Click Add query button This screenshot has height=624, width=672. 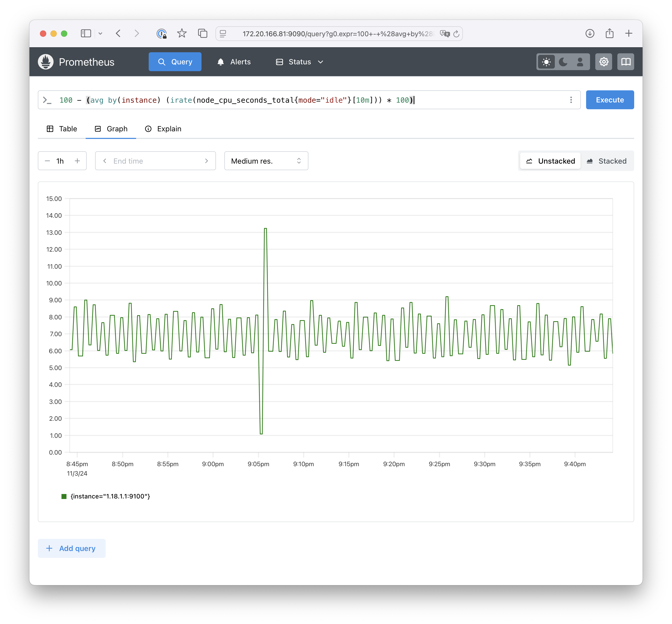click(72, 548)
